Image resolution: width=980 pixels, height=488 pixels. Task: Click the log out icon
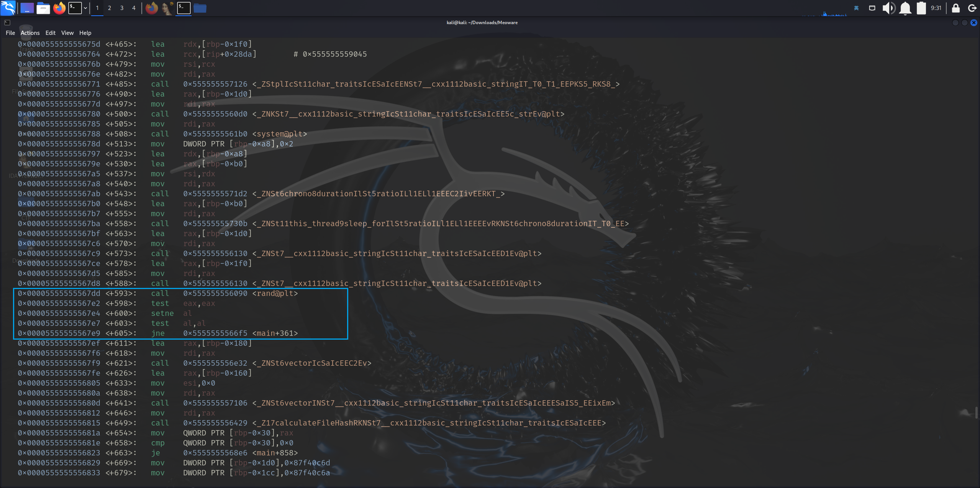[x=972, y=8]
